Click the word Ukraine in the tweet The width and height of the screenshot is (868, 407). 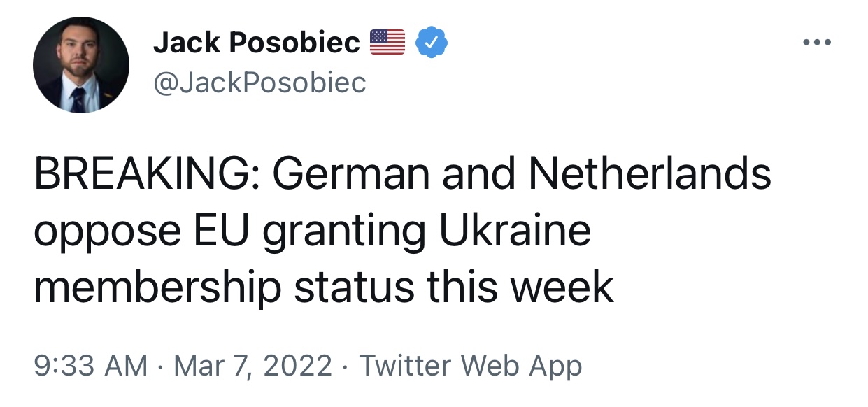(515, 231)
